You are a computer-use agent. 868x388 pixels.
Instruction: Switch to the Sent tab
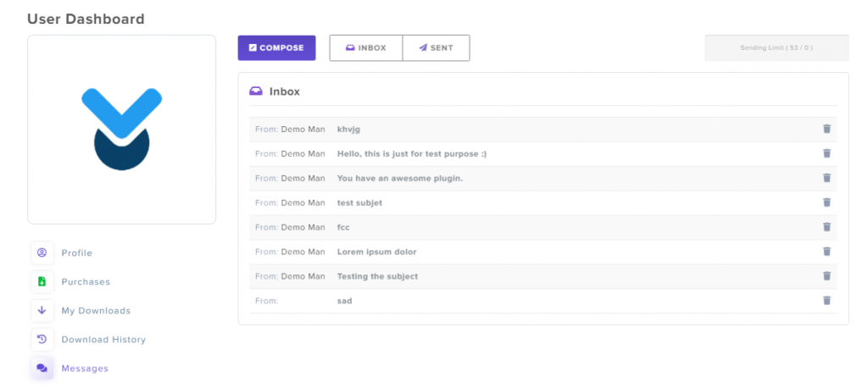tap(436, 48)
